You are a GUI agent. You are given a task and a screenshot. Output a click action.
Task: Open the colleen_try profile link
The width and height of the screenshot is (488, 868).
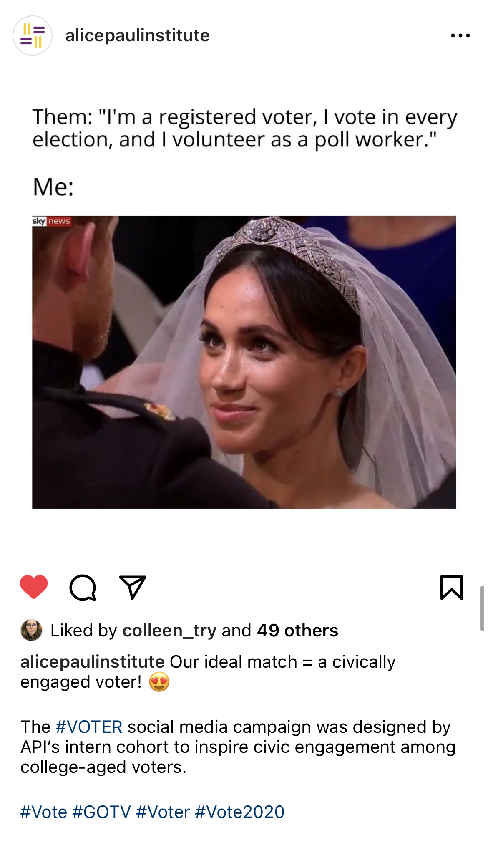(169, 631)
